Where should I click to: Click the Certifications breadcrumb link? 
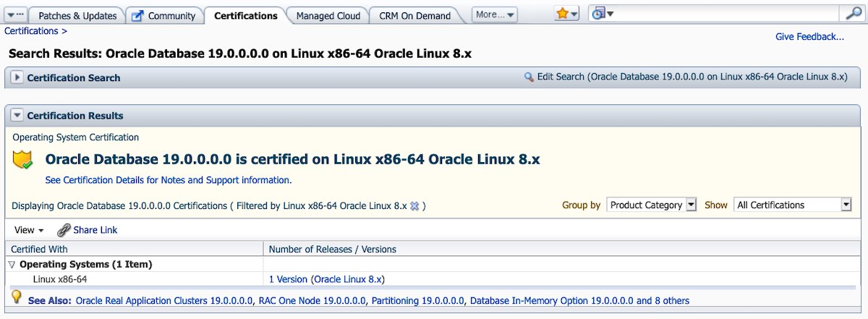click(32, 31)
